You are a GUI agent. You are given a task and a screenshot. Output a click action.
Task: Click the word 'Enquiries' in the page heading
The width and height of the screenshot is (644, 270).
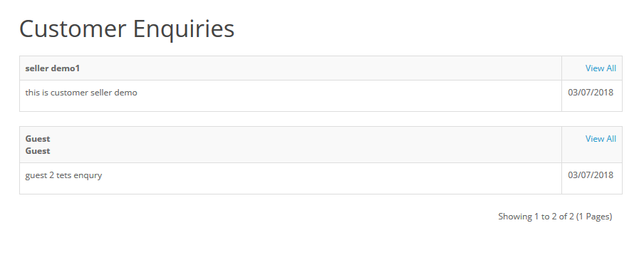(184, 30)
